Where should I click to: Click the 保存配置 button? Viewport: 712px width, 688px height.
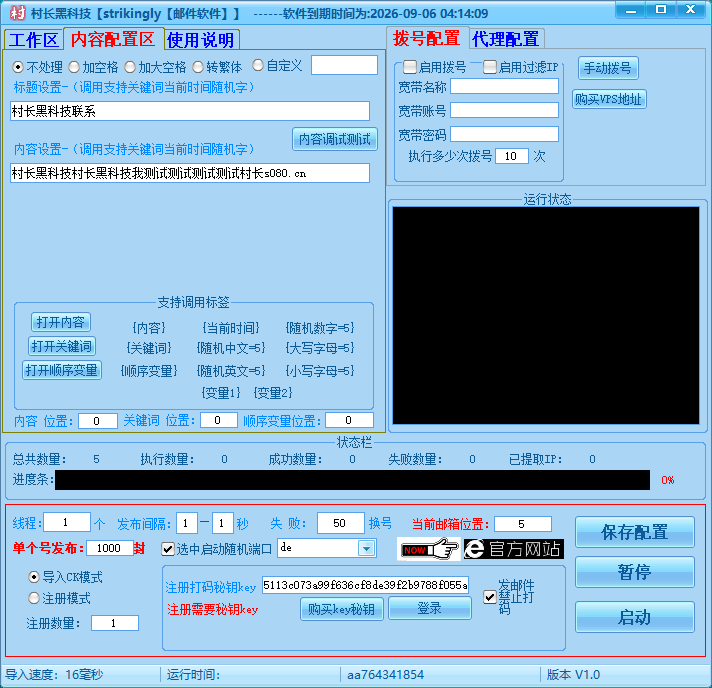tap(634, 532)
